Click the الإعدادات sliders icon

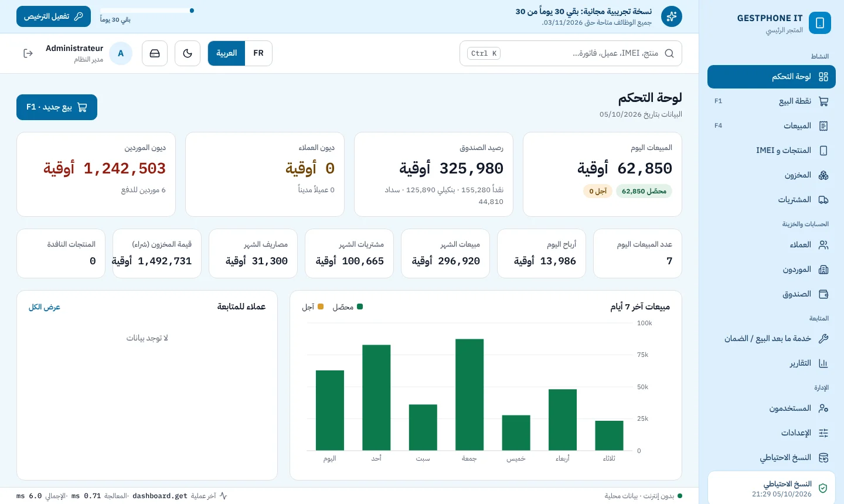pos(823,433)
